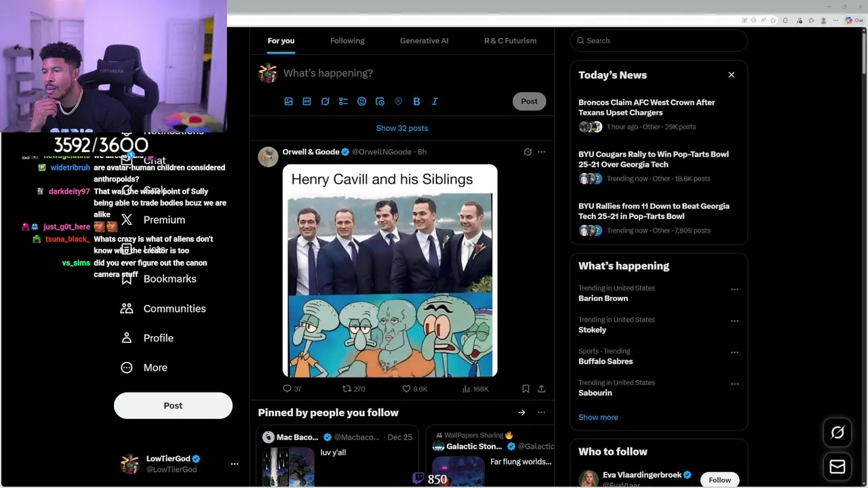Schedule the post with calendar icon
868x488 pixels.
tap(380, 101)
